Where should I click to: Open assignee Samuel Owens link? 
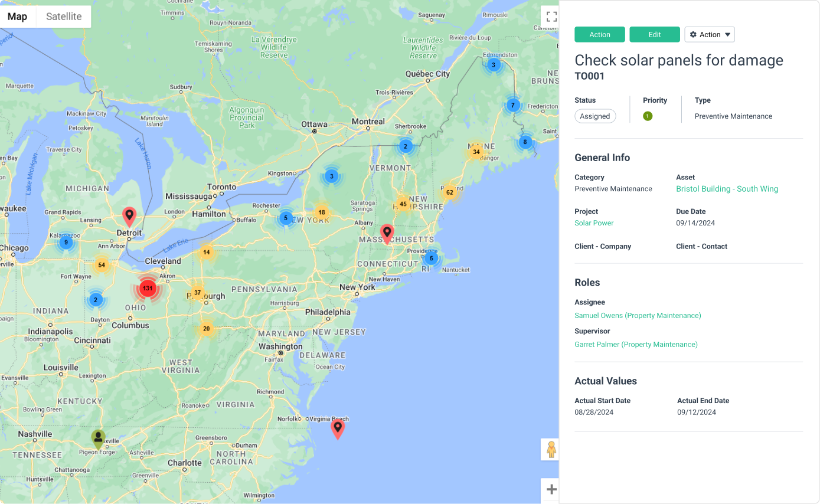[638, 316]
